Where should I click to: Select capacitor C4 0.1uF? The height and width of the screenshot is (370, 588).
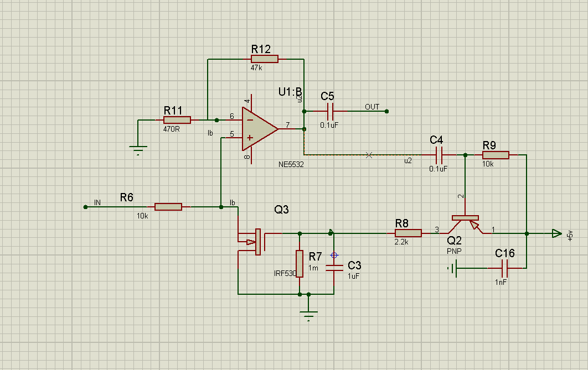point(439,155)
